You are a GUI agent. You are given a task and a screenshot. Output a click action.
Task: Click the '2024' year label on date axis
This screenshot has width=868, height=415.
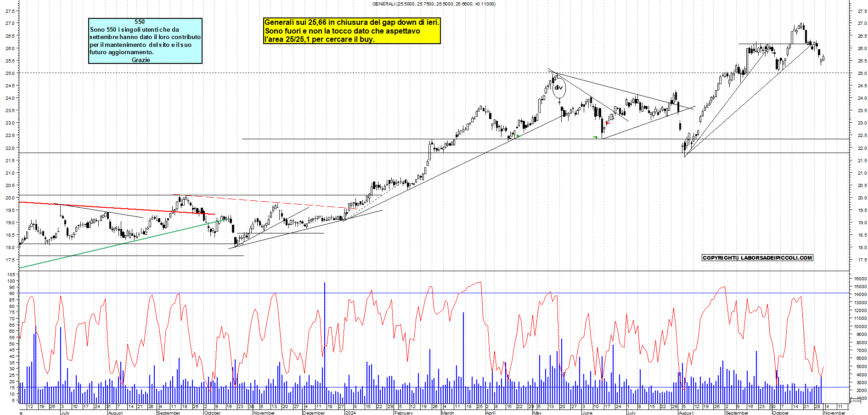coord(350,413)
